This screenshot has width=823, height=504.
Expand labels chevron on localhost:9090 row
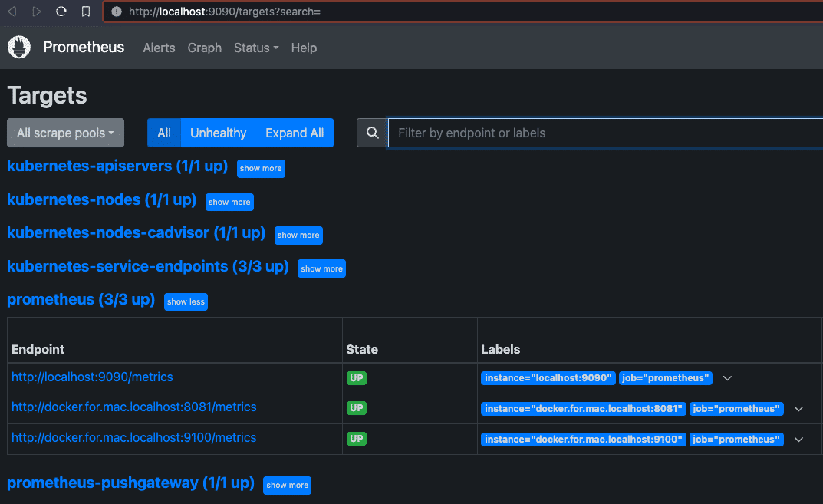coord(727,377)
